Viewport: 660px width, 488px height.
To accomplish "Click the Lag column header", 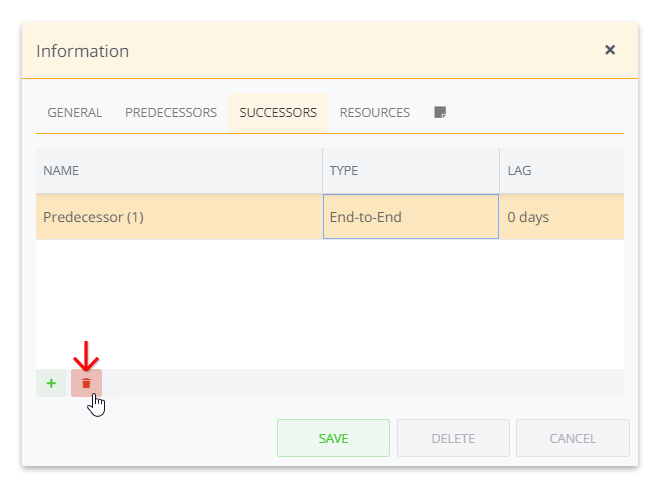I will (x=561, y=171).
